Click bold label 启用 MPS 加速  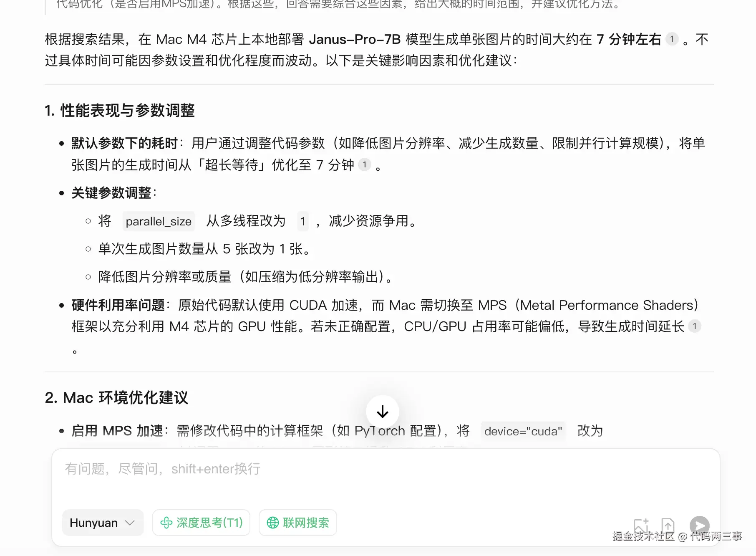[117, 431]
